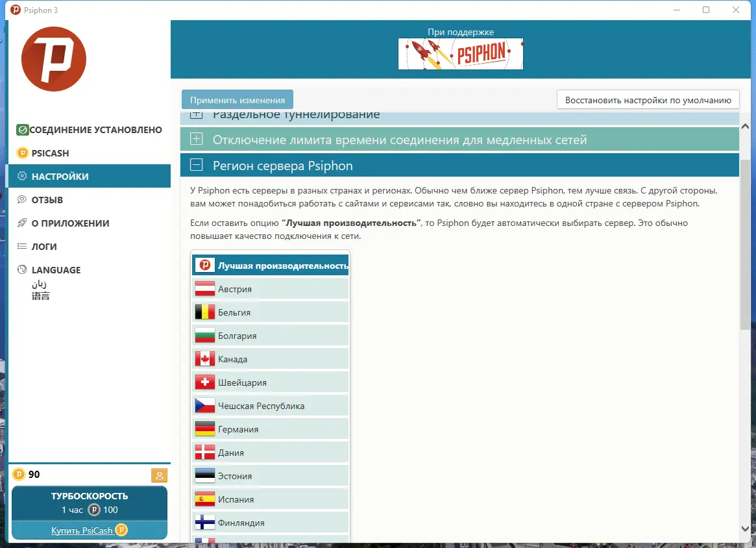The image size is (756, 548).
Task: Switch to the НАСТРОЙКИ tab
Action: (x=90, y=176)
